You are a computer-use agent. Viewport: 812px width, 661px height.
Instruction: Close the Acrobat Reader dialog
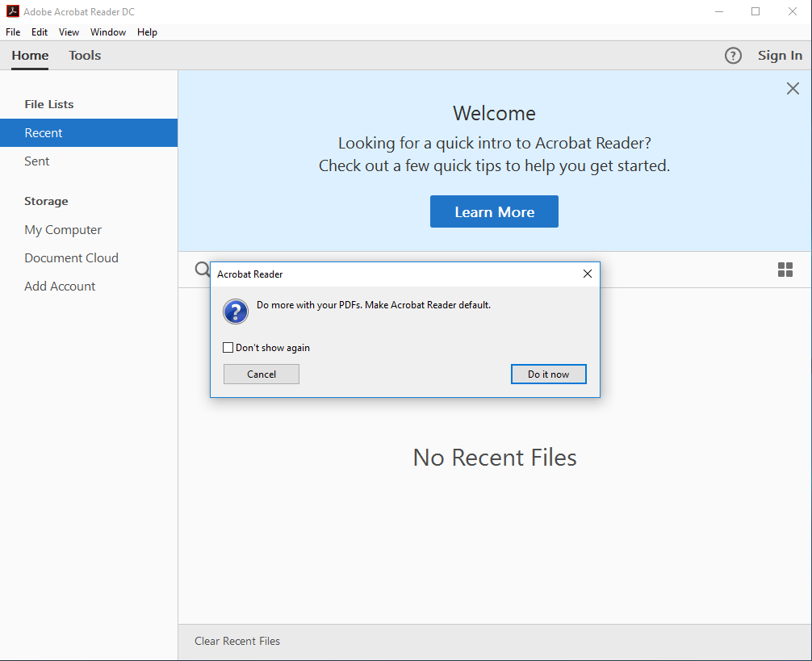[588, 274]
